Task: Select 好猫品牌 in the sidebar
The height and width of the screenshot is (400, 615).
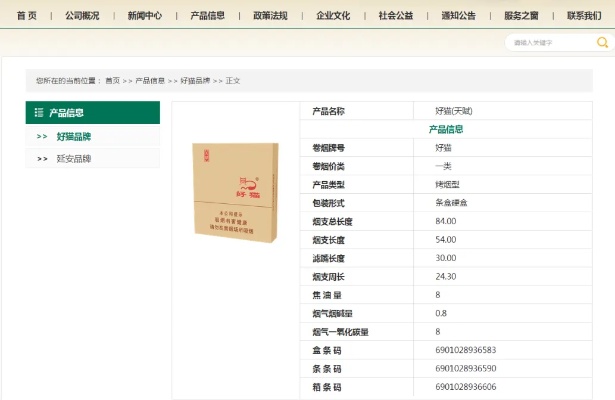Action: 74,136
